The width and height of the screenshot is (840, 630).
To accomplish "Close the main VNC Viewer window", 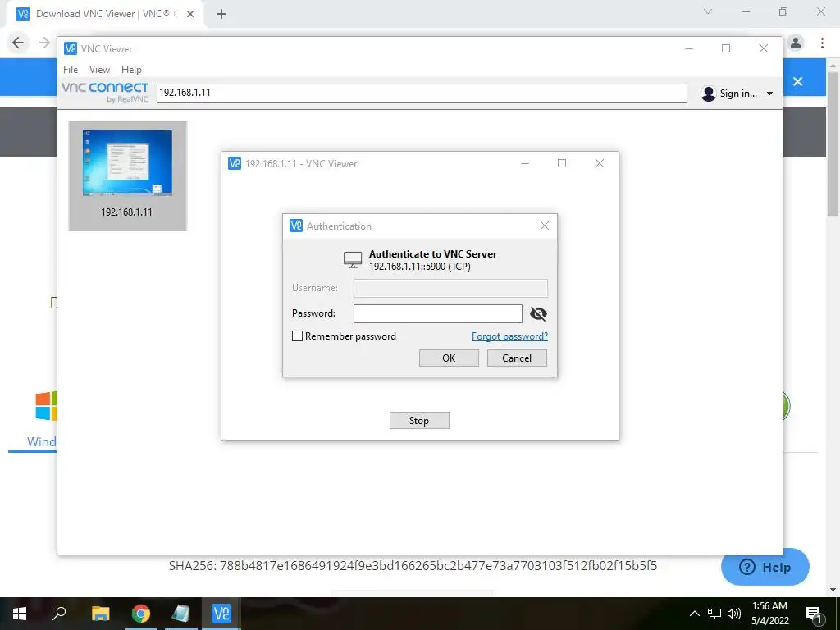I will click(764, 48).
